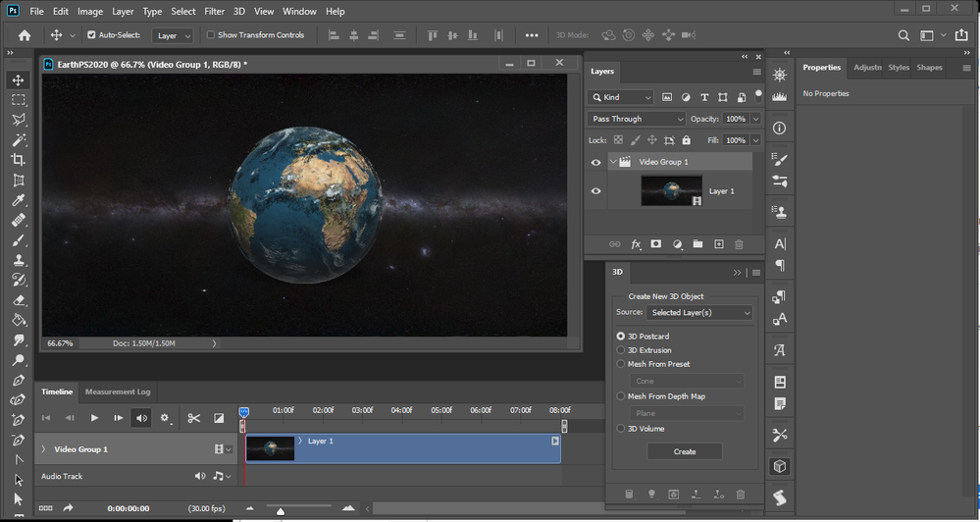The height and width of the screenshot is (522, 980).
Task: Hide Layer 1 using its eye icon
Action: click(x=595, y=191)
